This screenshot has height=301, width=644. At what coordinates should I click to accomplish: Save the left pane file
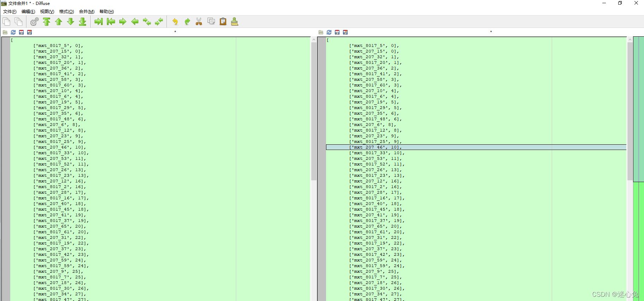click(21, 32)
